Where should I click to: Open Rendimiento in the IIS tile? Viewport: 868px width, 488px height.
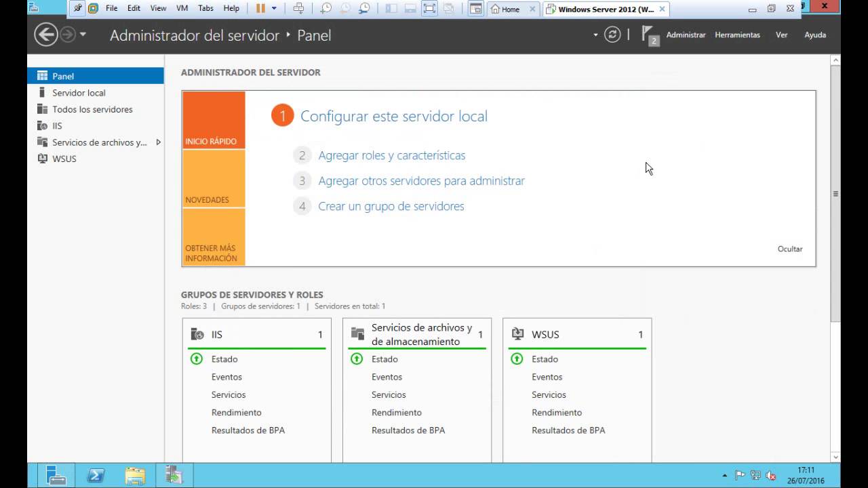tap(237, 412)
